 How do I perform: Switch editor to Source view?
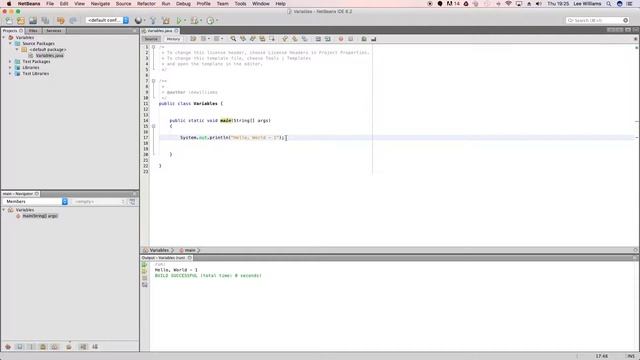(151, 39)
